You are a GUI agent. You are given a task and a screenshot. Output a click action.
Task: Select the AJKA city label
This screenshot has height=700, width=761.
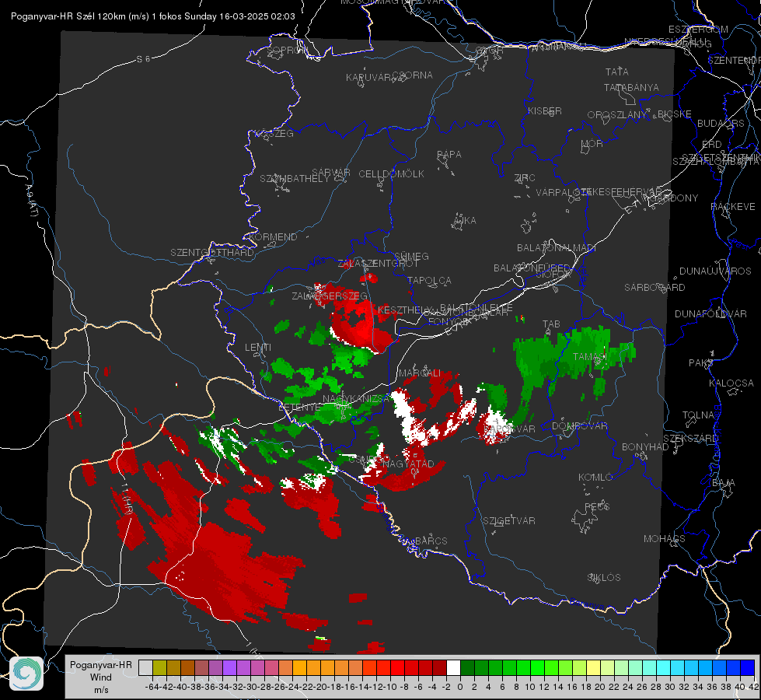pyautogui.click(x=464, y=221)
